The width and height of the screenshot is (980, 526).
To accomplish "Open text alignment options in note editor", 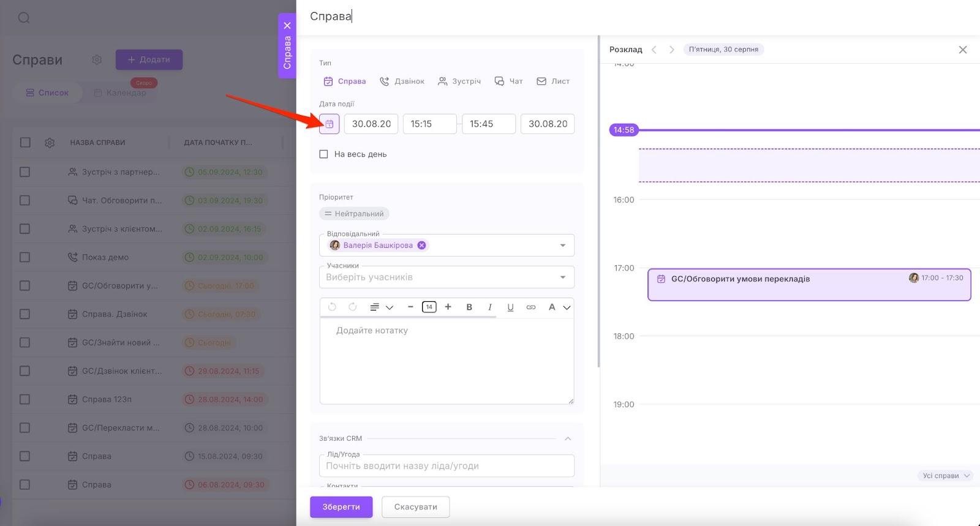I will (x=381, y=307).
